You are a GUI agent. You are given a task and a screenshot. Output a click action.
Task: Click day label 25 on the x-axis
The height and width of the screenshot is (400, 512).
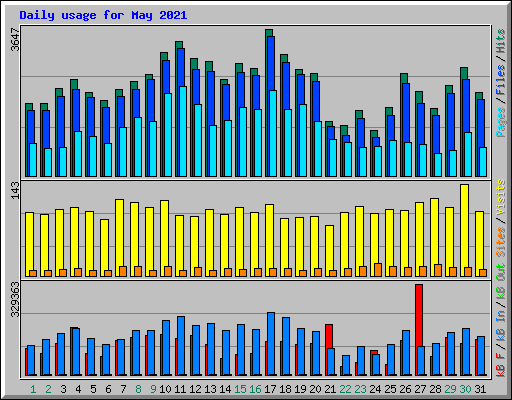point(390,389)
